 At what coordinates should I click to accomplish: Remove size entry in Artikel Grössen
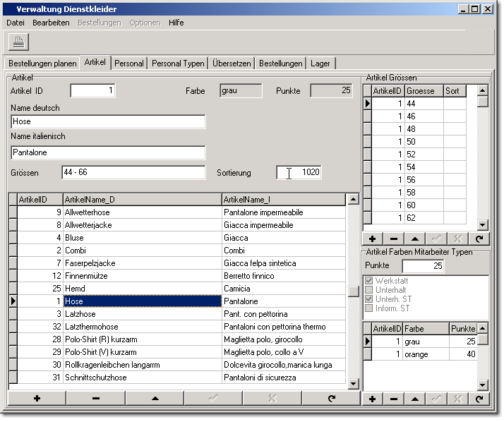393,239
